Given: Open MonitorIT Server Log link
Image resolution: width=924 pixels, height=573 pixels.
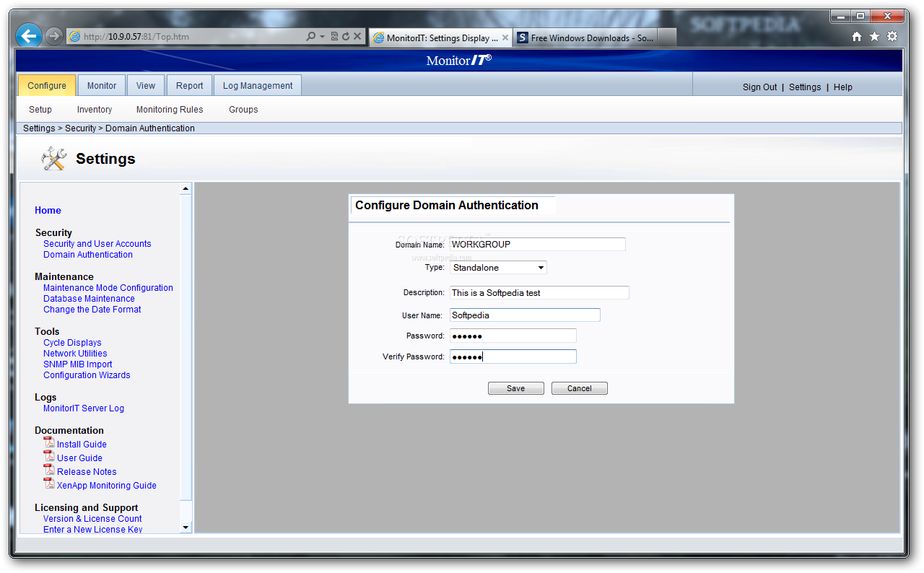Looking at the screenshot, I should tap(84, 408).
